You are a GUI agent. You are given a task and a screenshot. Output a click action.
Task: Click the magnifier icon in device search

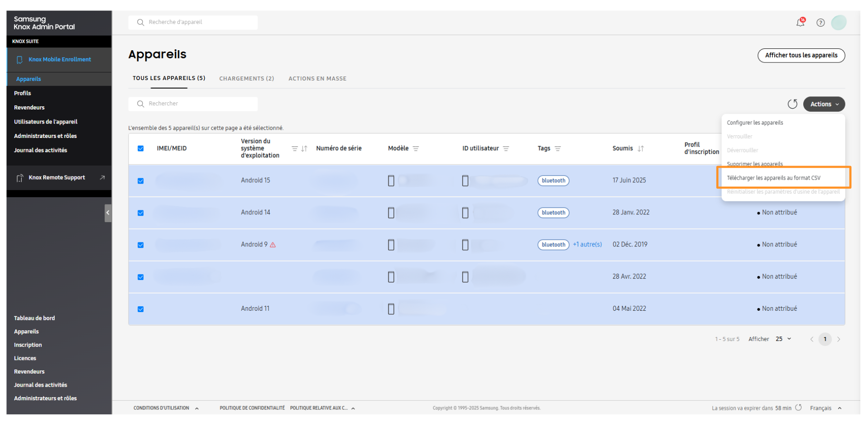pyautogui.click(x=140, y=22)
